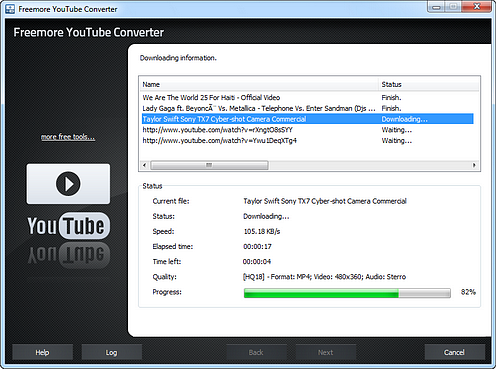
Task: Click the speed value 105.18 KB/s
Action: point(262,231)
